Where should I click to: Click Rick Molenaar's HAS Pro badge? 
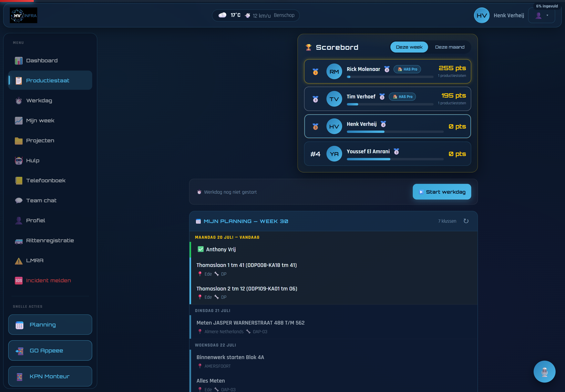pyautogui.click(x=407, y=69)
